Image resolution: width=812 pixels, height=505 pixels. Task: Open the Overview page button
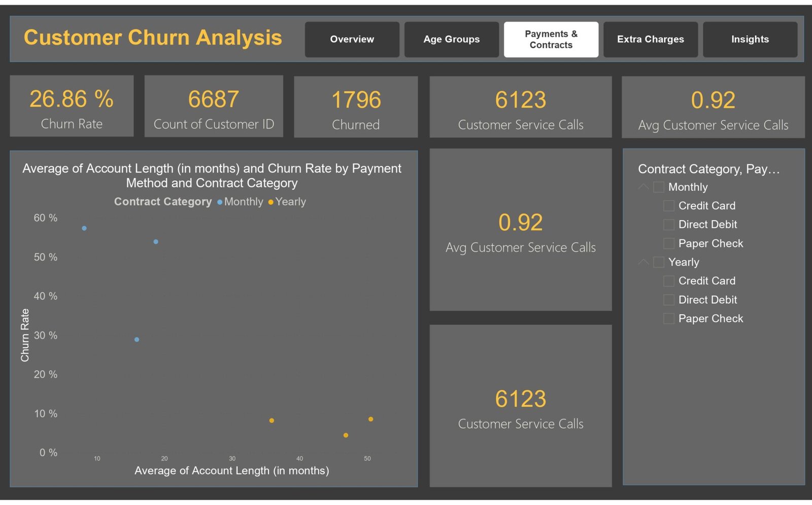(352, 40)
